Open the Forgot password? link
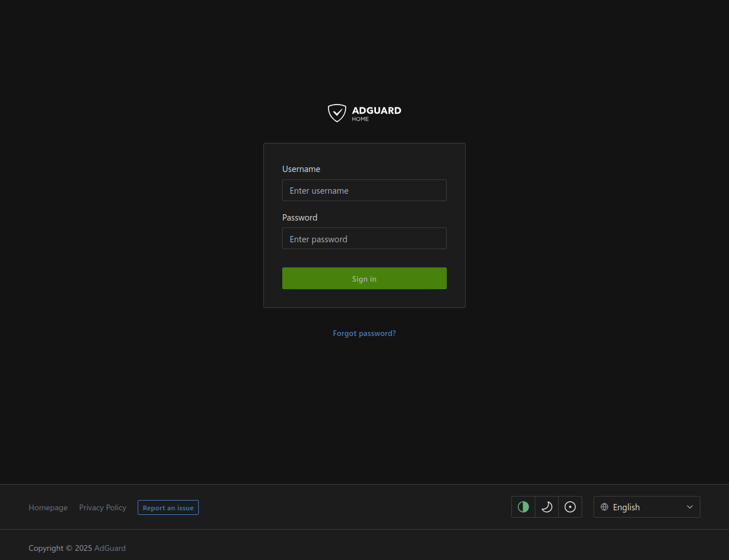Image resolution: width=729 pixels, height=560 pixels. tap(364, 333)
